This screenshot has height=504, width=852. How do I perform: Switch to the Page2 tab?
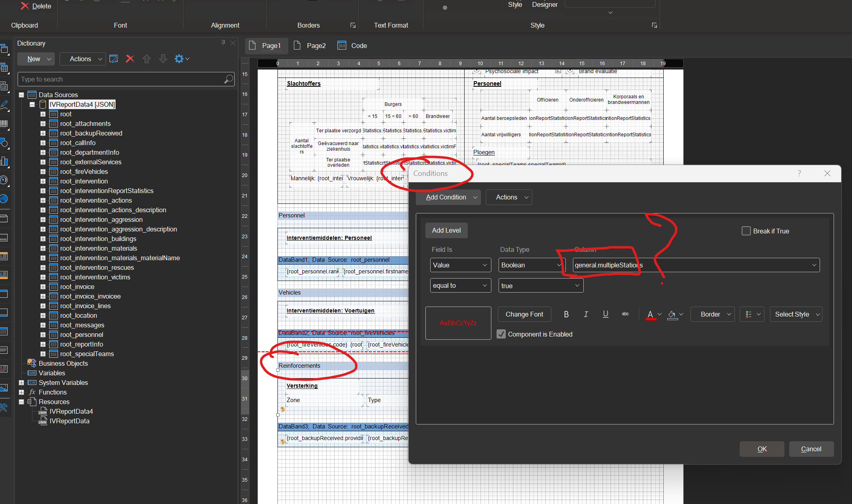(310, 46)
